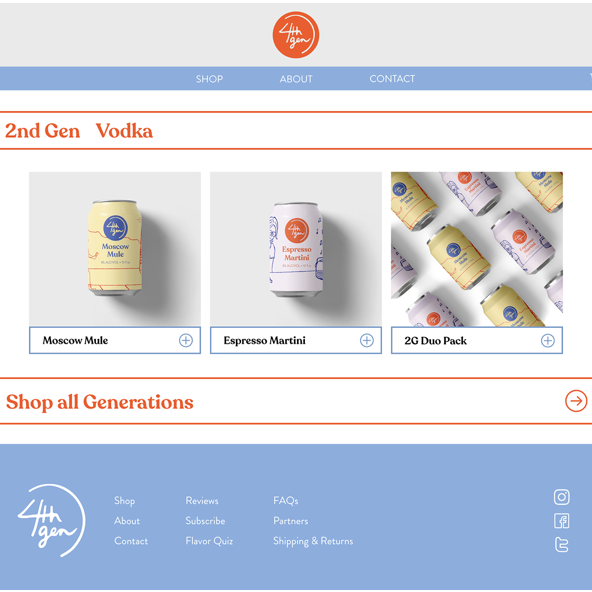Open the Facebook icon in footer
This screenshot has height=592, width=592.
click(x=561, y=521)
